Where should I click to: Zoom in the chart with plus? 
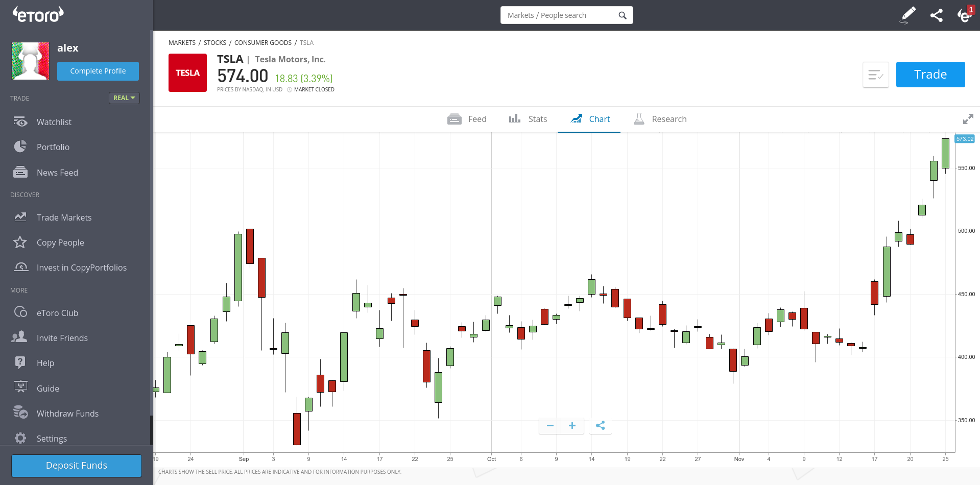[572, 425]
